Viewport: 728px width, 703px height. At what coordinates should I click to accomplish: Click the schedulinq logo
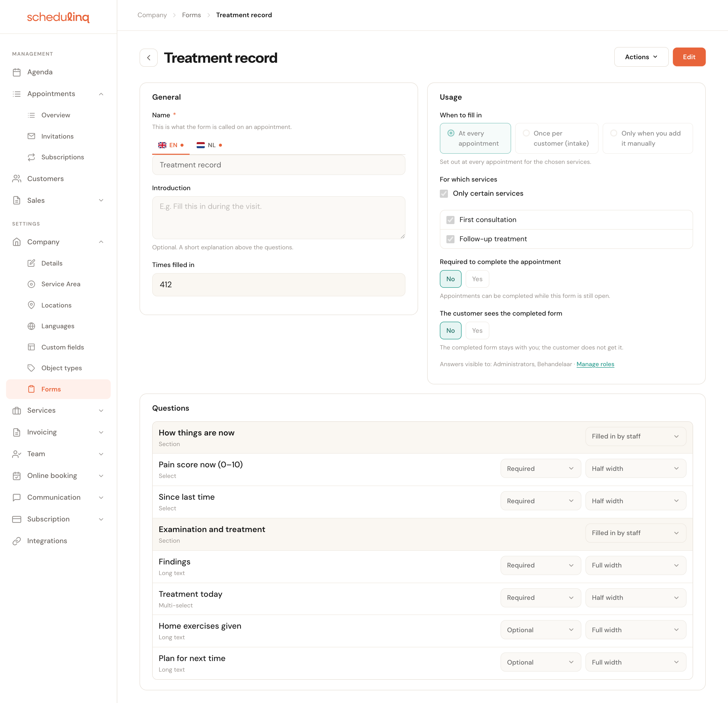pos(58,17)
